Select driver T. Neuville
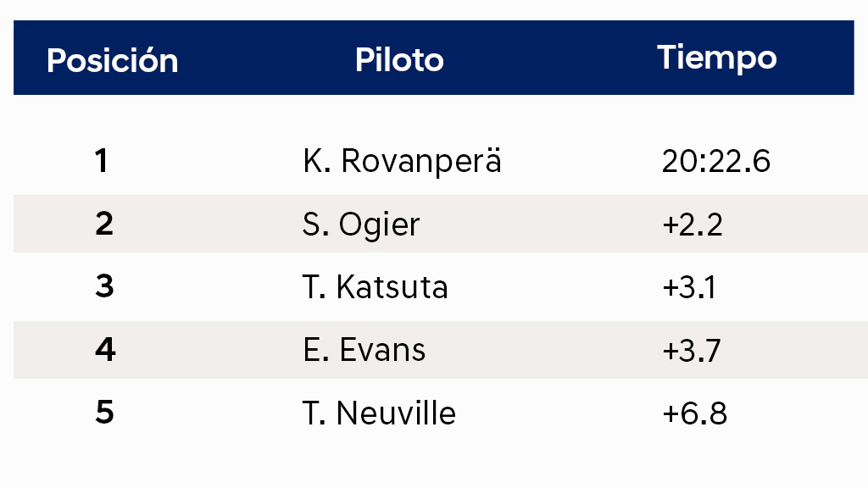 click(379, 413)
